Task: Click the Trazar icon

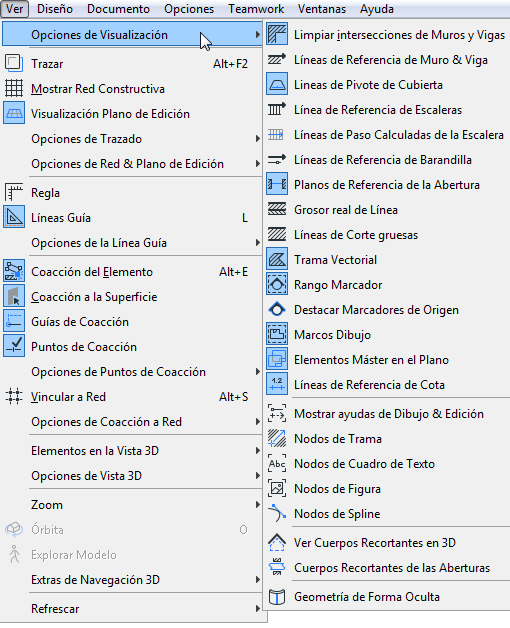Action: click(14, 64)
